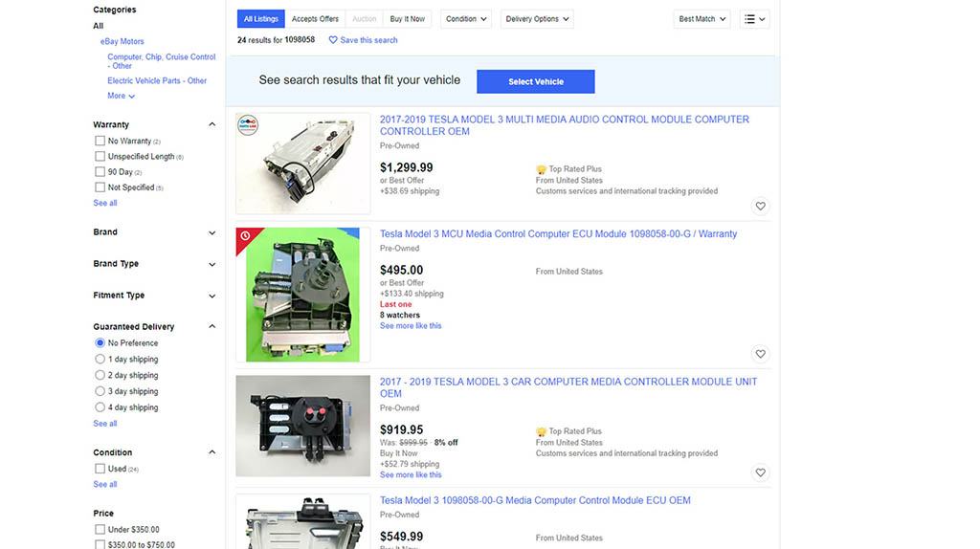This screenshot has width=980, height=549.
Task: Click the Top Rated Plus badge icon on first listing
Action: (542, 169)
